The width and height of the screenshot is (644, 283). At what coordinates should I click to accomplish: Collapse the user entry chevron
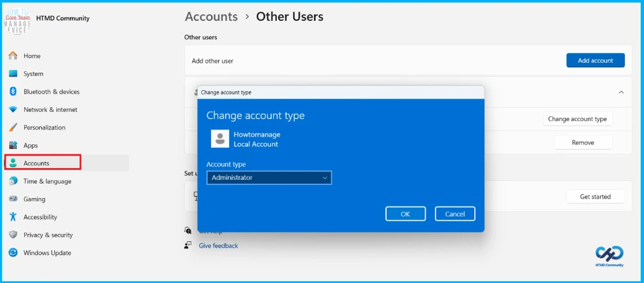(621, 92)
